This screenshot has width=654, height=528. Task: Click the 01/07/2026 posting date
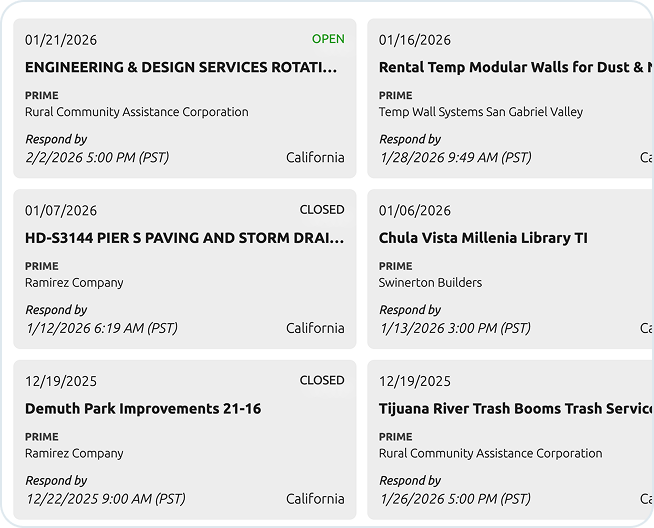tap(61, 211)
